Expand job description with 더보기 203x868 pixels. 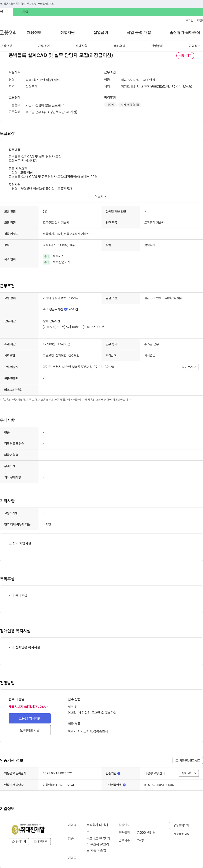point(101,197)
